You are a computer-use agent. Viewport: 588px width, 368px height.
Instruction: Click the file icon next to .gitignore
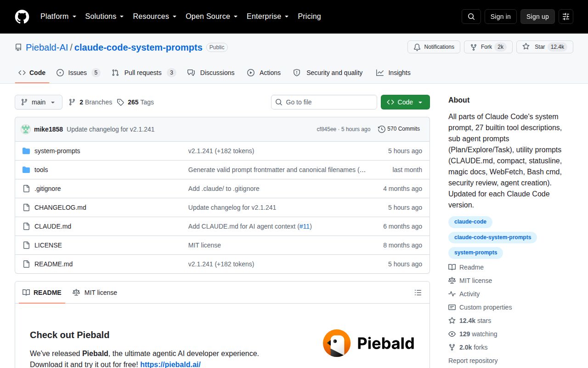tap(26, 189)
